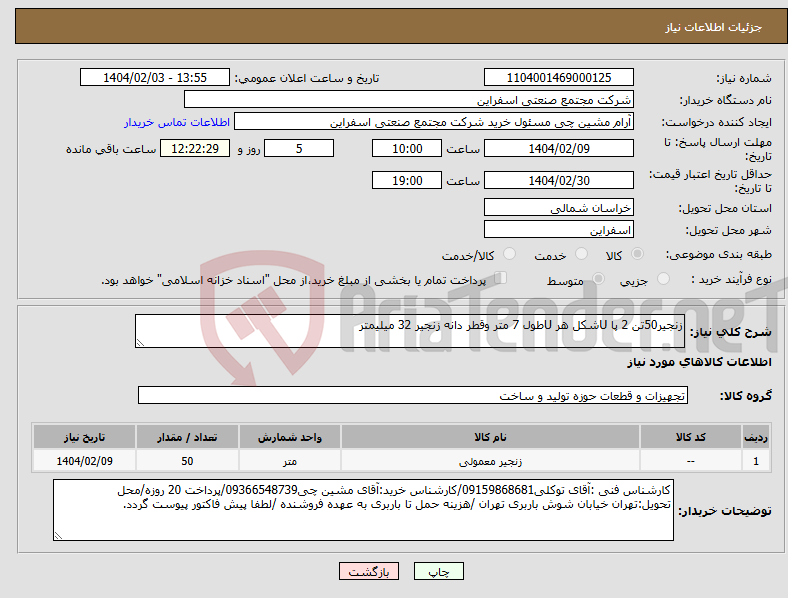Click the quantity cell 50

click(187, 461)
